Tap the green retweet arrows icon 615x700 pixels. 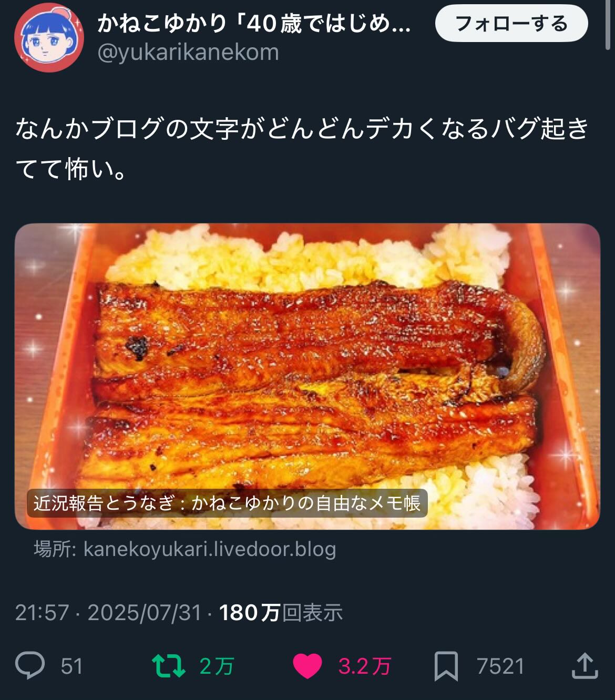coord(168,666)
